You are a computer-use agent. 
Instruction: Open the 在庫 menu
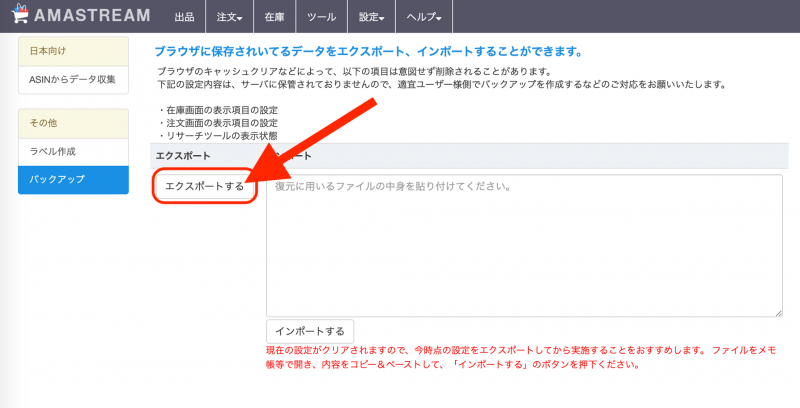(274, 17)
